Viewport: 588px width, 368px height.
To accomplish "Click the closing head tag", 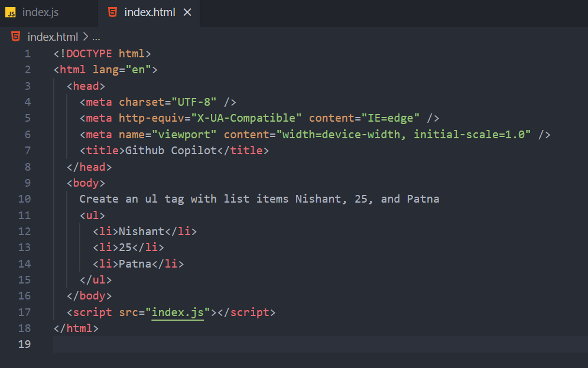I will pos(89,167).
